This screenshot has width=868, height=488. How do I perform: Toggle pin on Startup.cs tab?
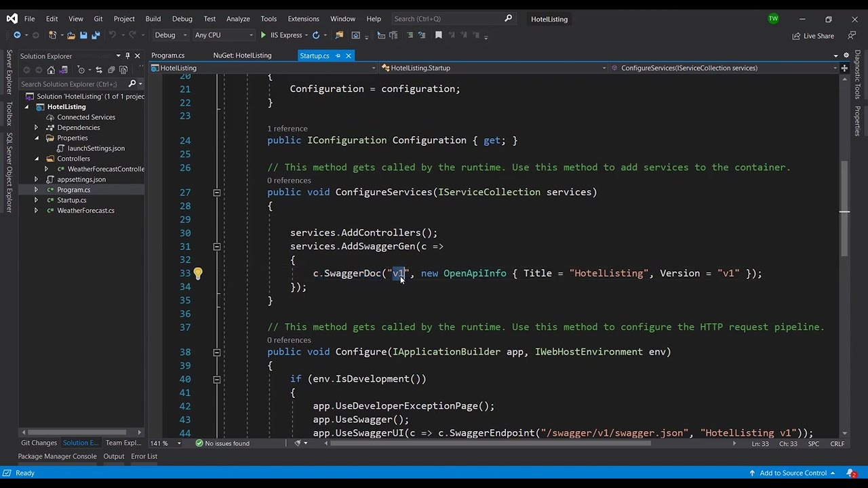[338, 56]
